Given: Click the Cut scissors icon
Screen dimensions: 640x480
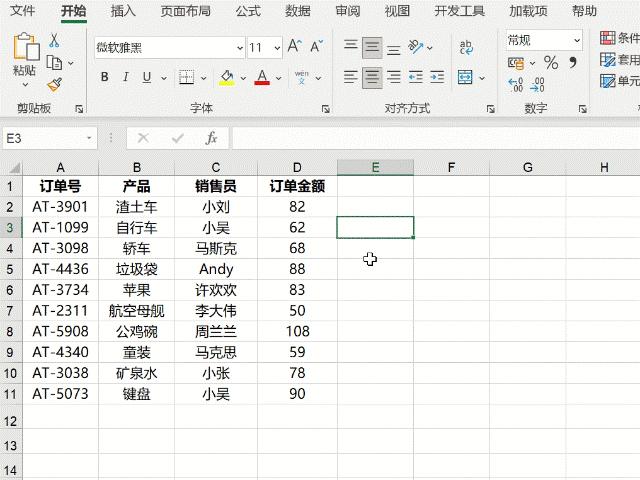Looking at the screenshot, I should (54, 40).
